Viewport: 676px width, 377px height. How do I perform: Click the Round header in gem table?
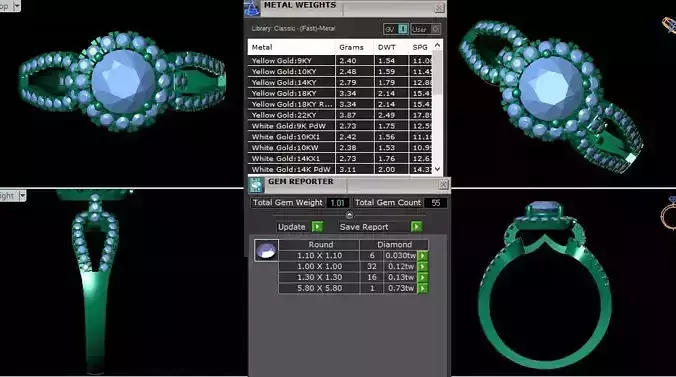pyautogui.click(x=320, y=245)
